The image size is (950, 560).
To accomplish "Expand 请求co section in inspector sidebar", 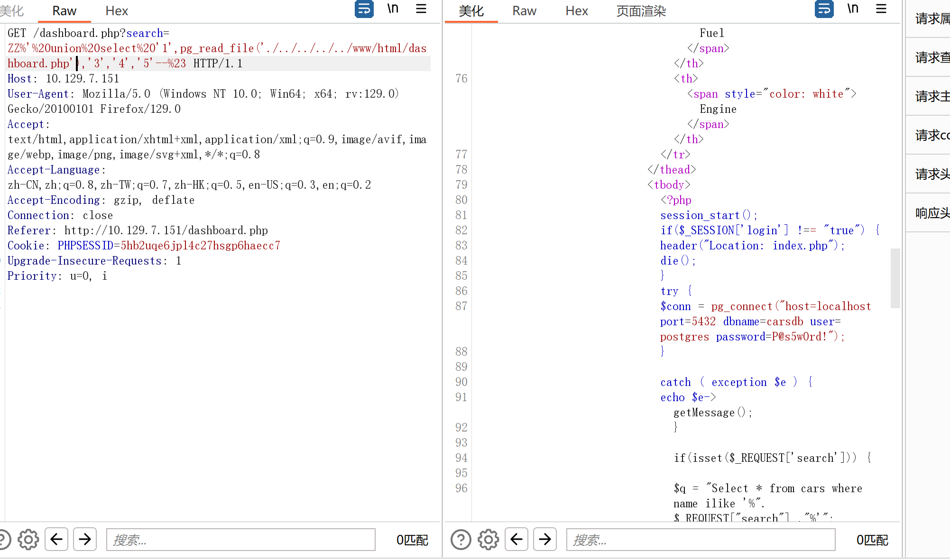I will pyautogui.click(x=928, y=136).
